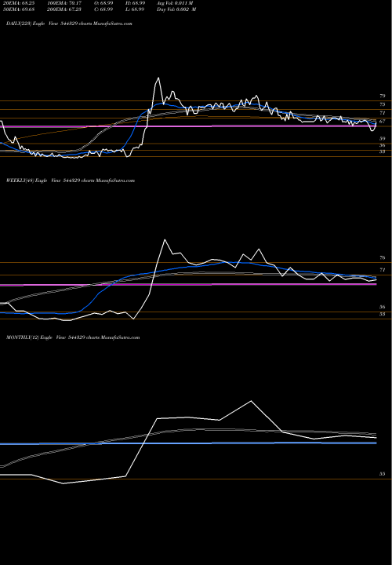Viewport: 392px width, 565px height.
Task: Click the low price L: 68.99
Action: click(136, 9)
